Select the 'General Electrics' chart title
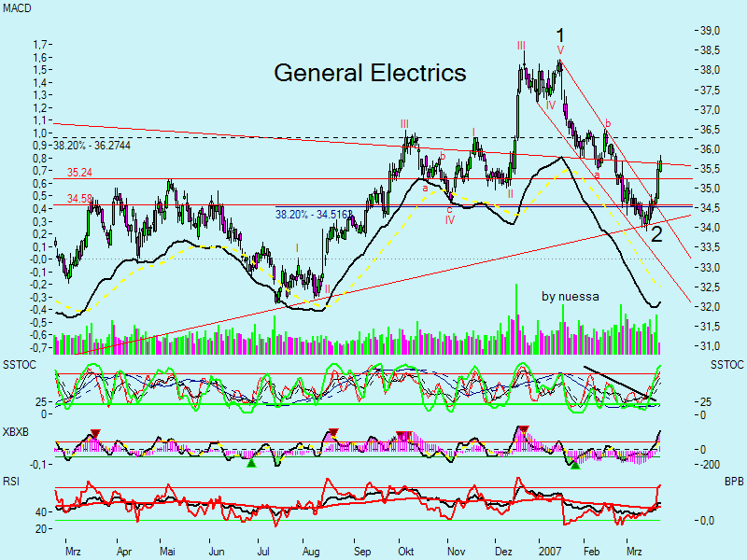The width and height of the screenshot is (747, 560). pyautogui.click(x=370, y=73)
